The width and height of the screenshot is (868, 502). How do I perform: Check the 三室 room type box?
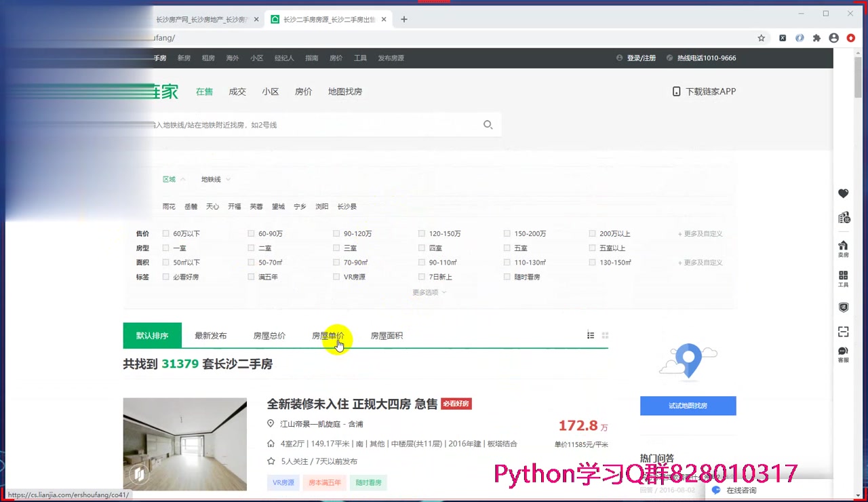[336, 248]
